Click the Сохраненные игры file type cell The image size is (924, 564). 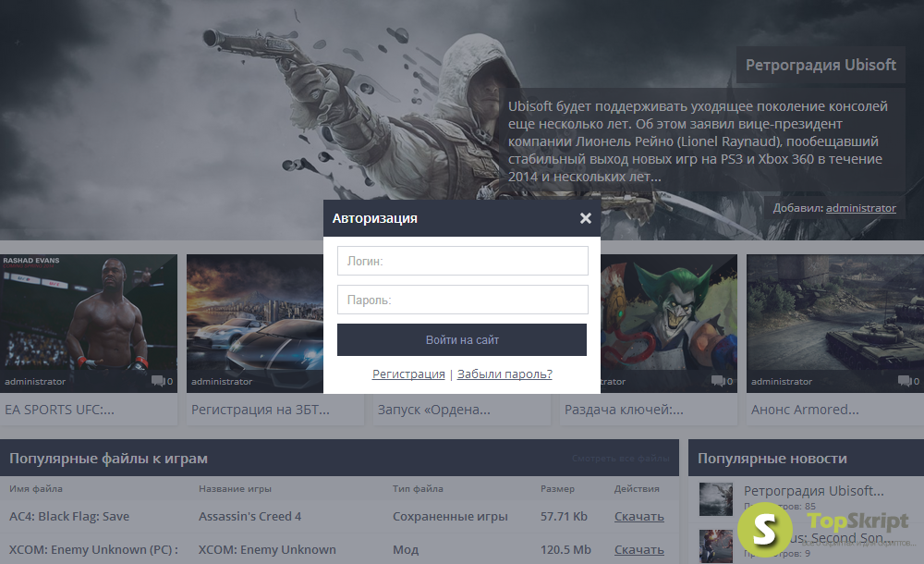tap(450, 516)
